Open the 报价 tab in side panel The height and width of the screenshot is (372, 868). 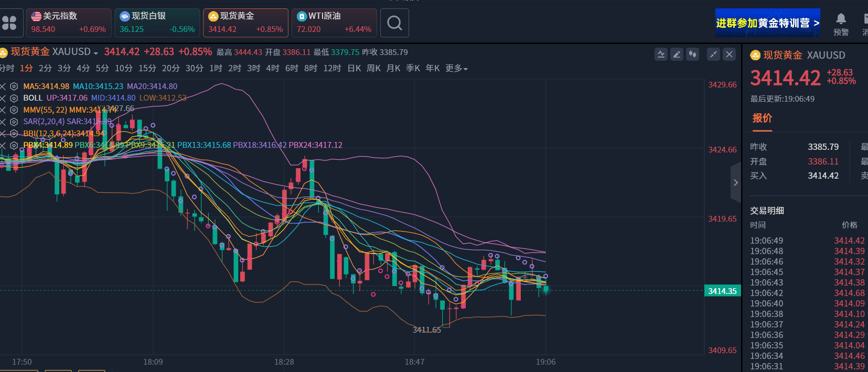(762, 118)
